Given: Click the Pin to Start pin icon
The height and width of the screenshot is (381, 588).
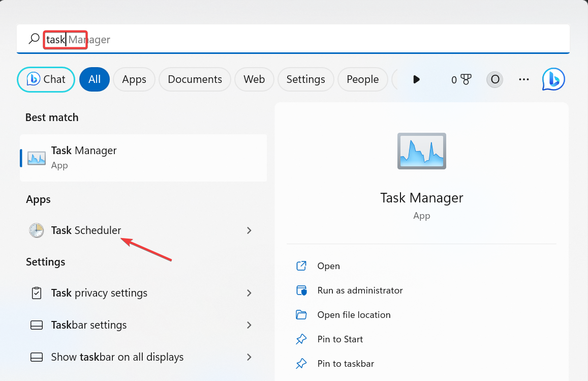Looking at the screenshot, I should 301,339.
